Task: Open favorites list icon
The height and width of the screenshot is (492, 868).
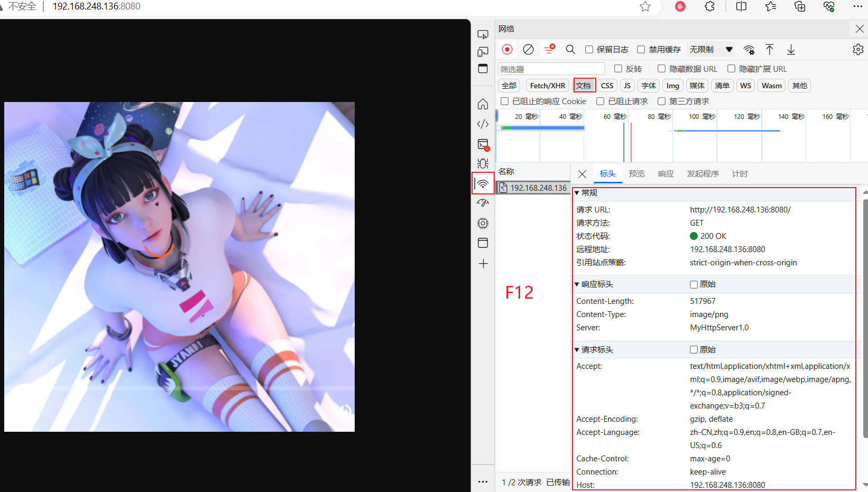Action: [771, 6]
